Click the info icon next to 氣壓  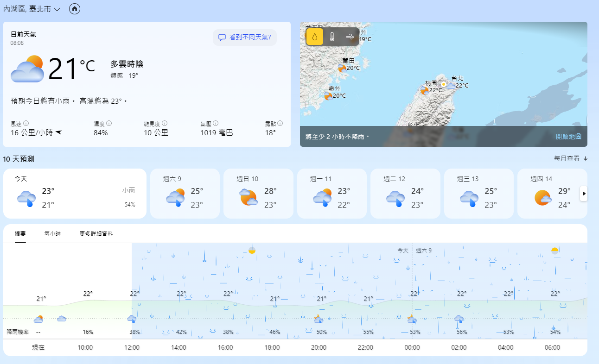pos(216,124)
